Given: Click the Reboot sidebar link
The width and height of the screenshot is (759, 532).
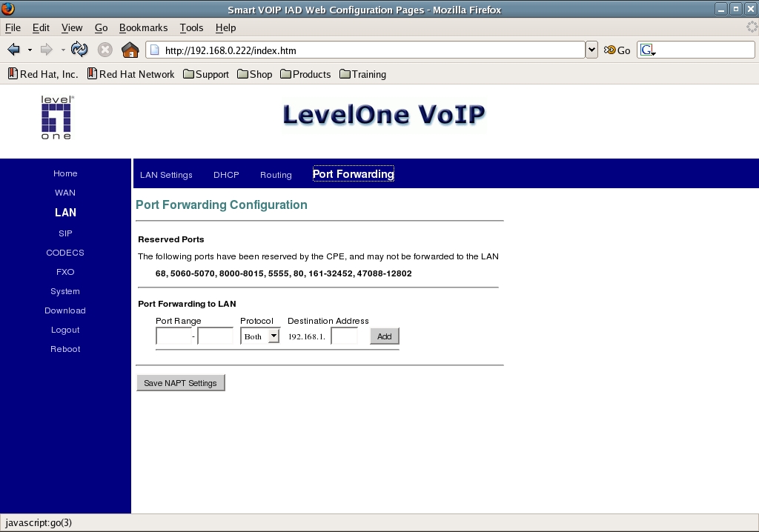Looking at the screenshot, I should click(65, 349).
